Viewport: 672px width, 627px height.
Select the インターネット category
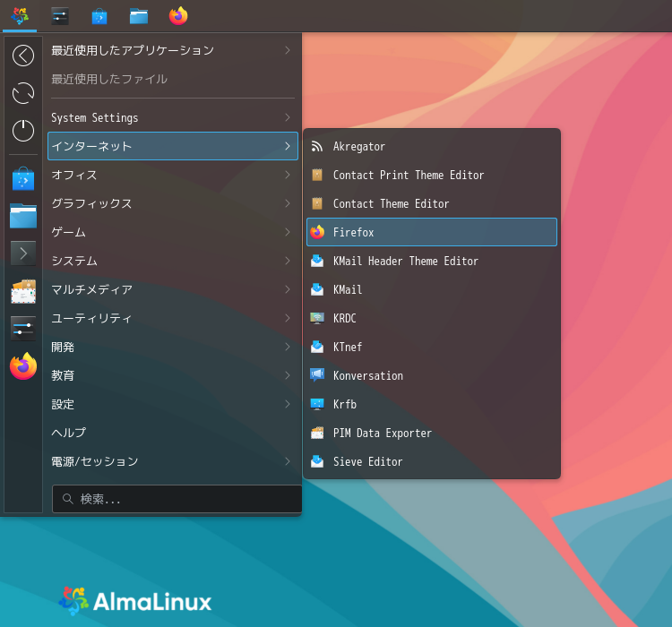pyautogui.click(x=173, y=146)
